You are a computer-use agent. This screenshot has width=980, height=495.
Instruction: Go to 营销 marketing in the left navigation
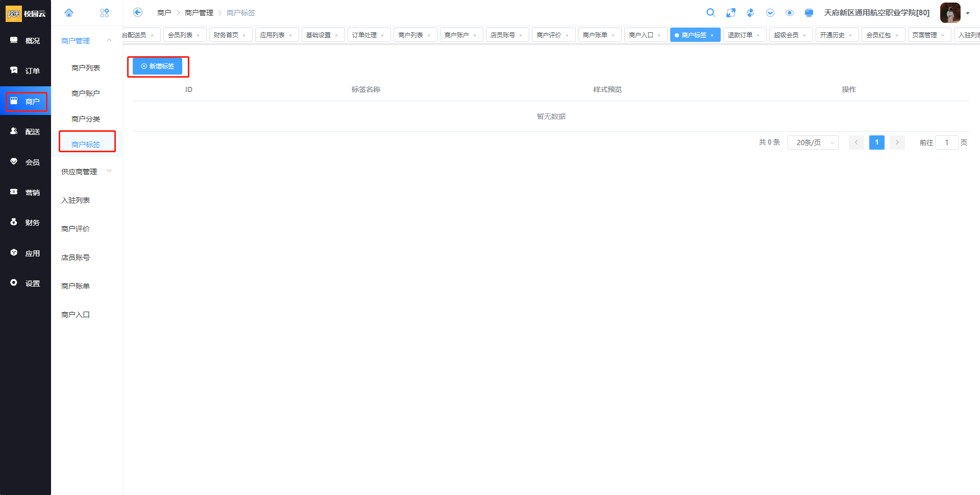click(26, 192)
